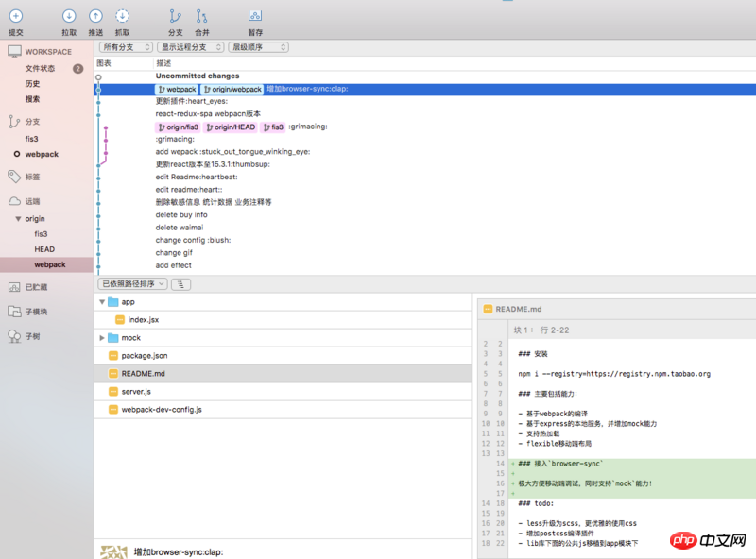Click the mock folder icon

tap(113, 338)
